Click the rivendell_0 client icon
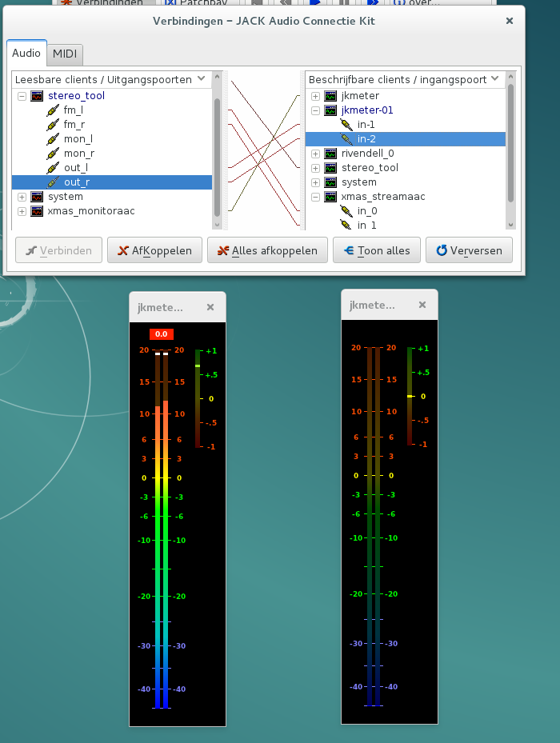Screen dimensions: 560x743 point(330,154)
